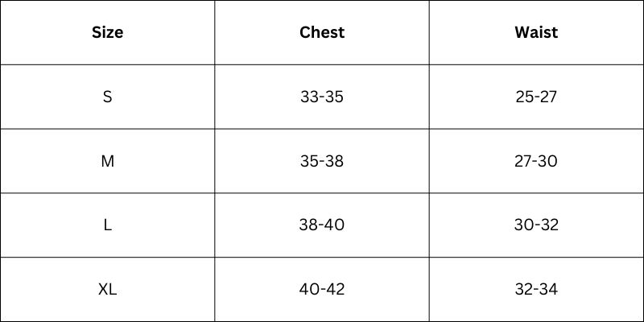Click the Size column header
Image resolution: width=644 pixels, height=322 pixels.
coord(107,33)
